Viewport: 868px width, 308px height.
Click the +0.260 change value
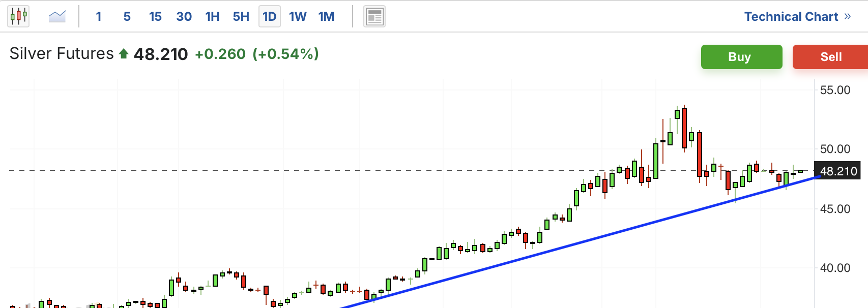[x=220, y=54]
